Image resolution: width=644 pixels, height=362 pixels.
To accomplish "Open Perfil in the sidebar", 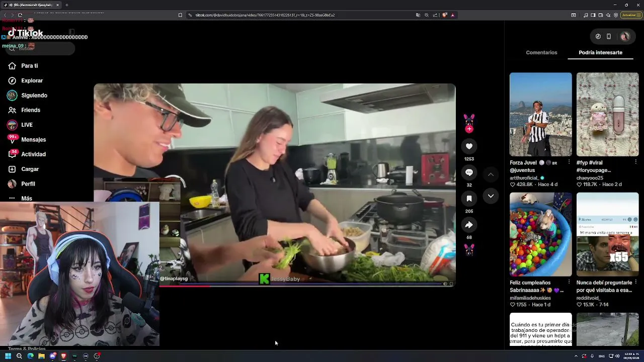I will (x=28, y=184).
